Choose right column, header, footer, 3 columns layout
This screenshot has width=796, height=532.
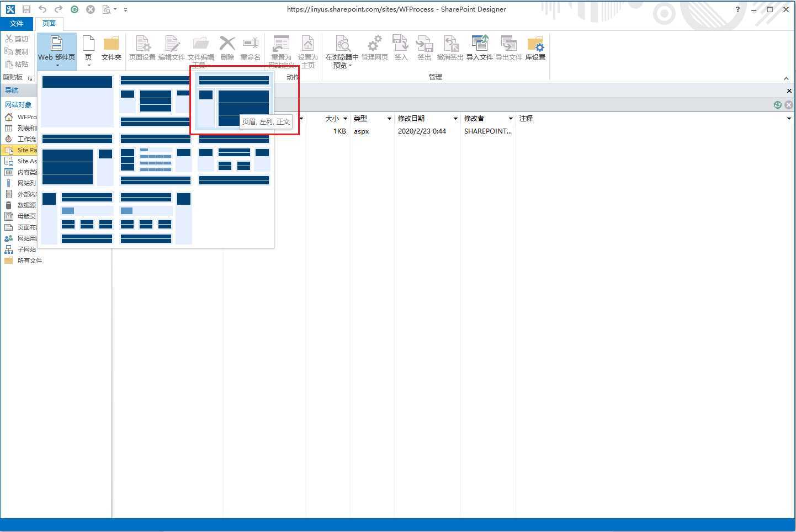156,218
